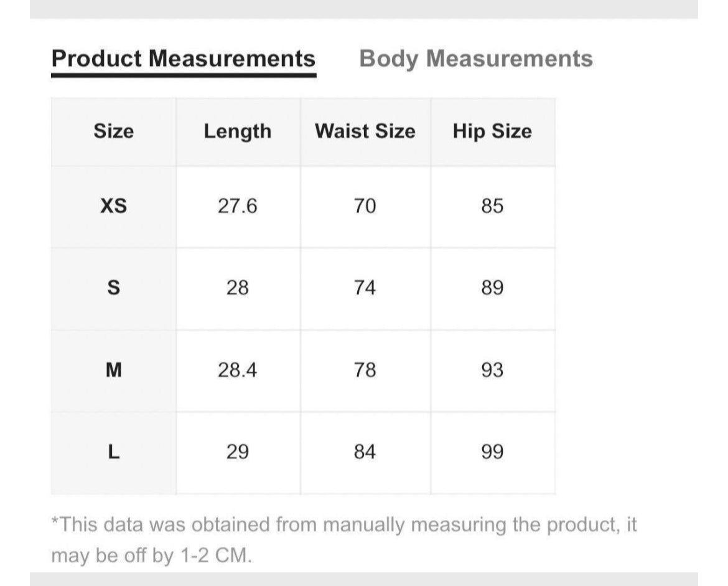The height and width of the screenshot is (586, 728).
Task: Click the L waist size value 84
Action: point(365,452)
